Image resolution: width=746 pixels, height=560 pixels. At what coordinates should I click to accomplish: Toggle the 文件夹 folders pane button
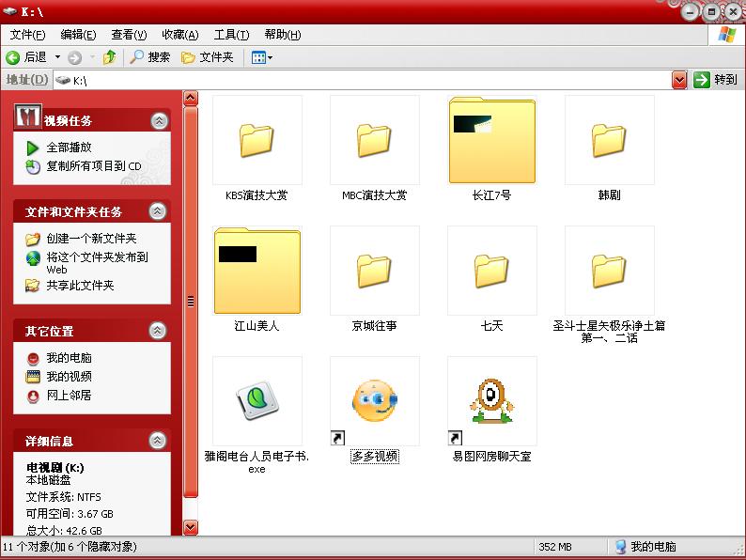coord(208,57)
